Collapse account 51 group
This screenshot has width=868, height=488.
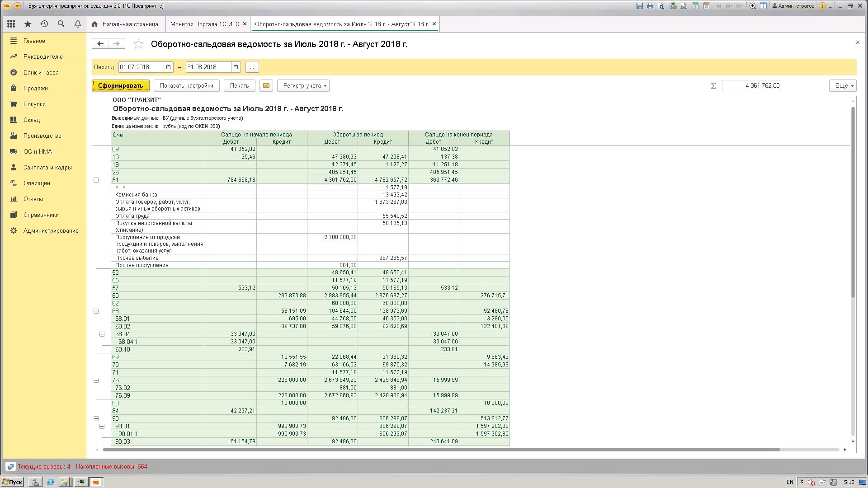(x=96, y=180)
